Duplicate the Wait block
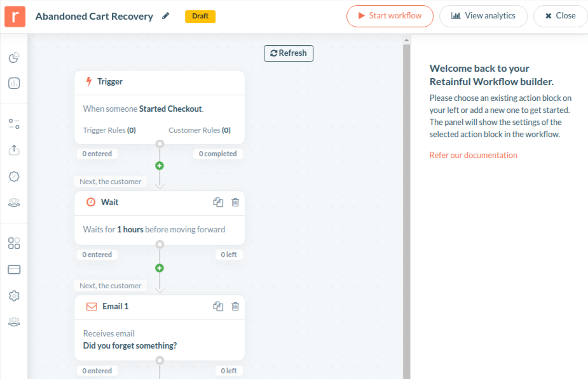 pos(218,203)
